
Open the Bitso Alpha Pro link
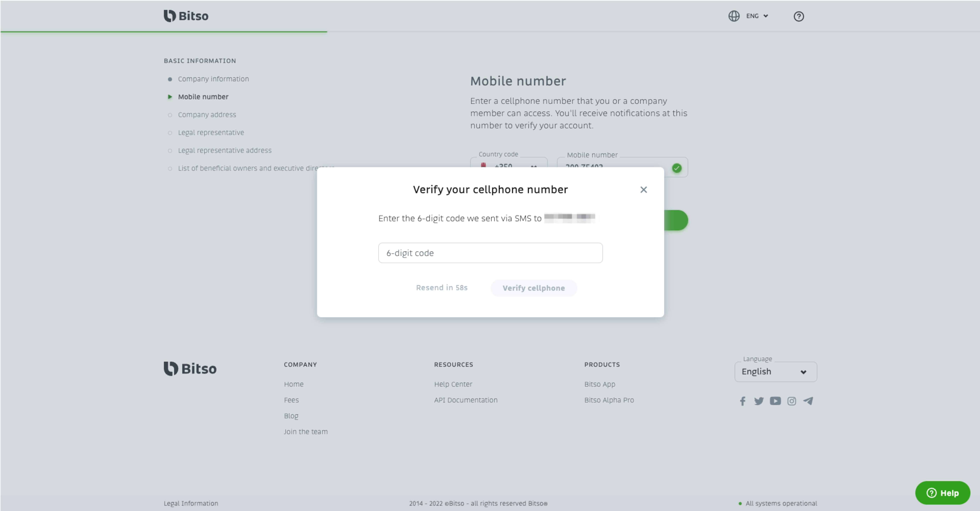[609, 400]
